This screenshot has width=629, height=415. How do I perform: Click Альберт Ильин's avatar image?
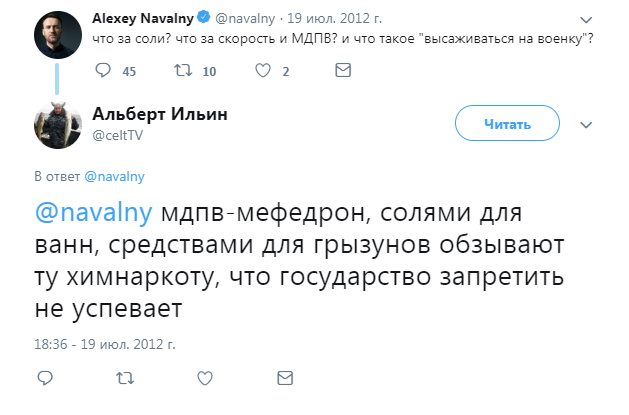[x=56, y=123]
